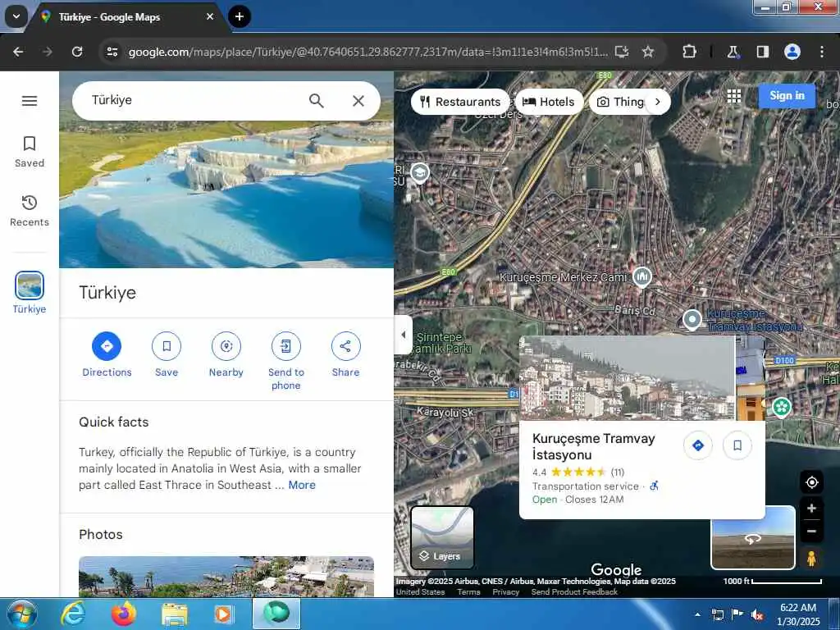
Task: Filter map by Restaurants
Action: [460, 102]
